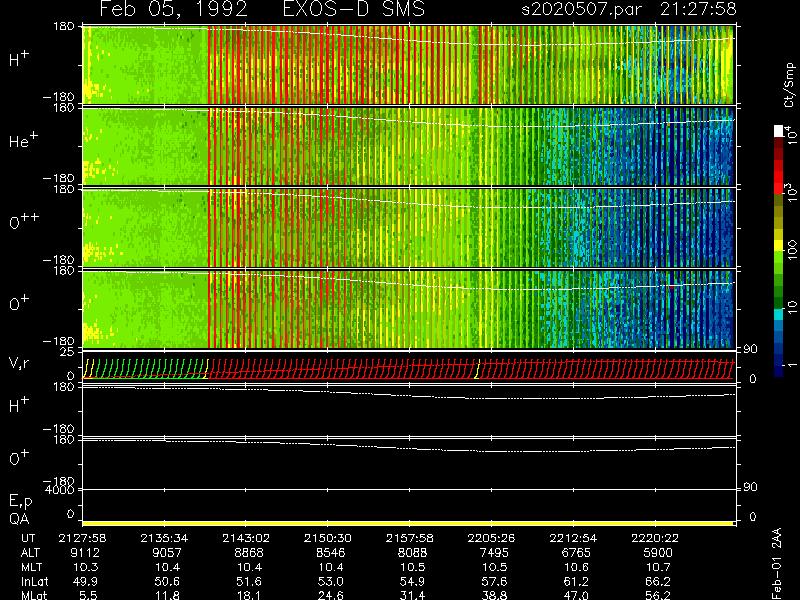The width and height of the screenshot is (800, 600).
Task: Click altitude value '7495'
Action: (x=494, y=553)
